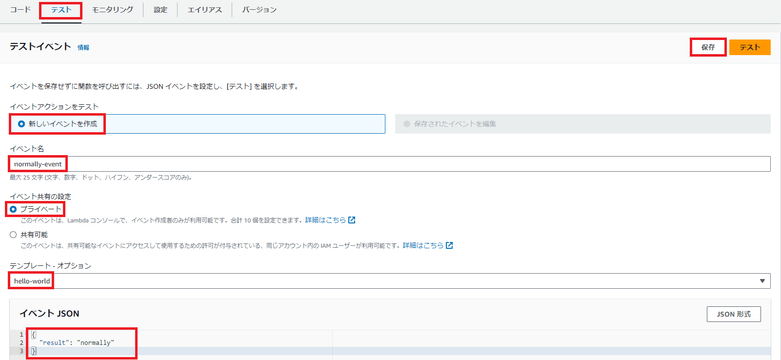Click external link icon in プライベート description
This screenshot has height=360, width=781.
pos(352,220)
